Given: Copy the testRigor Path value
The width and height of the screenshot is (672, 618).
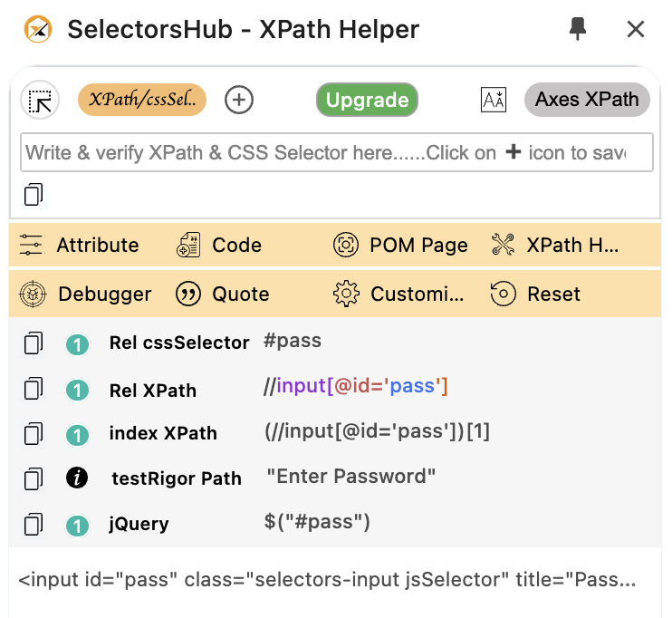Looking at the screenshot, I should (34, 478).
